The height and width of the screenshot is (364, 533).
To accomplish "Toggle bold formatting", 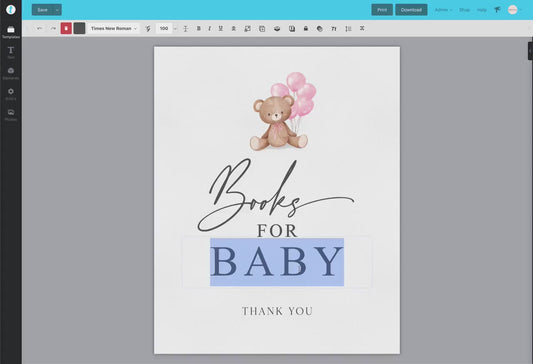I will pos(199,29).
